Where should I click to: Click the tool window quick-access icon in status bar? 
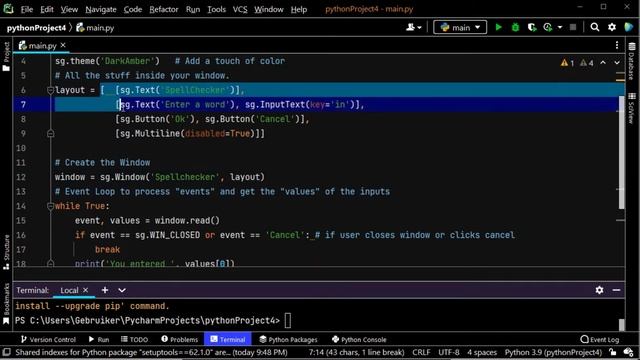(6, 352)
